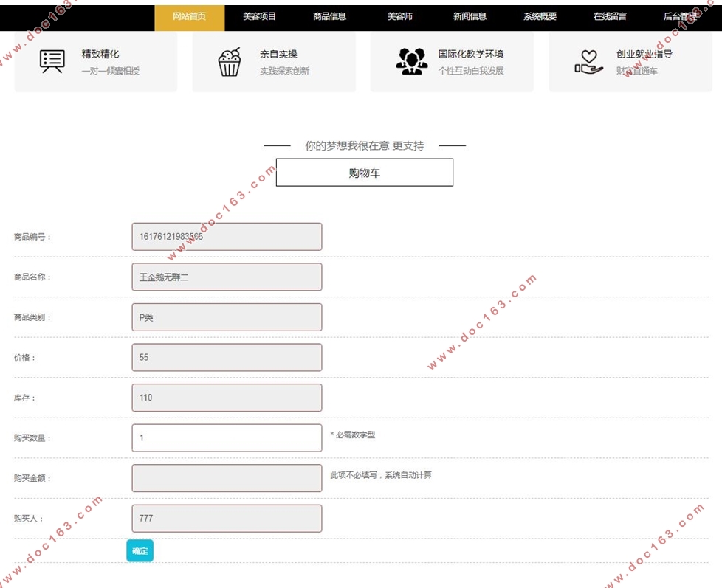Screen dimensions: 722x588
Task: Click the 库存 field showing 110
Action: click(227, 398)
